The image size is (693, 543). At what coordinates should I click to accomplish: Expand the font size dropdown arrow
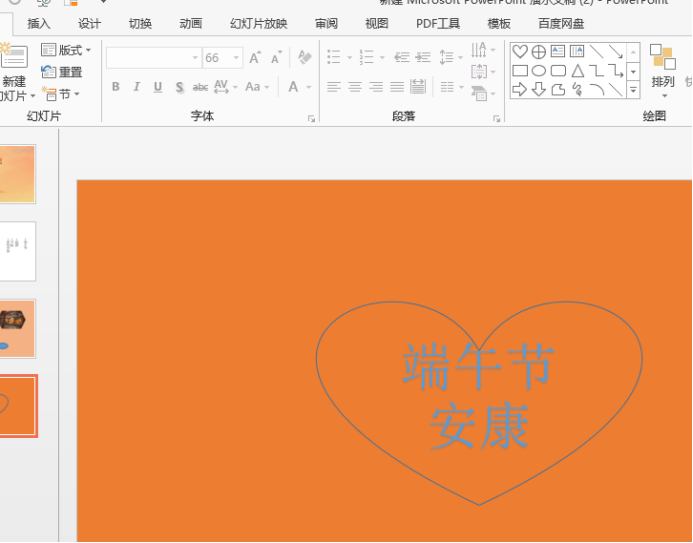coord(236,57)
